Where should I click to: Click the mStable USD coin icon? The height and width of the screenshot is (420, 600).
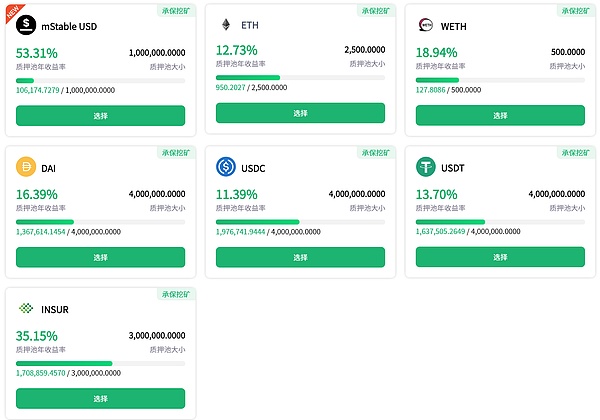(x=27, y=26)
